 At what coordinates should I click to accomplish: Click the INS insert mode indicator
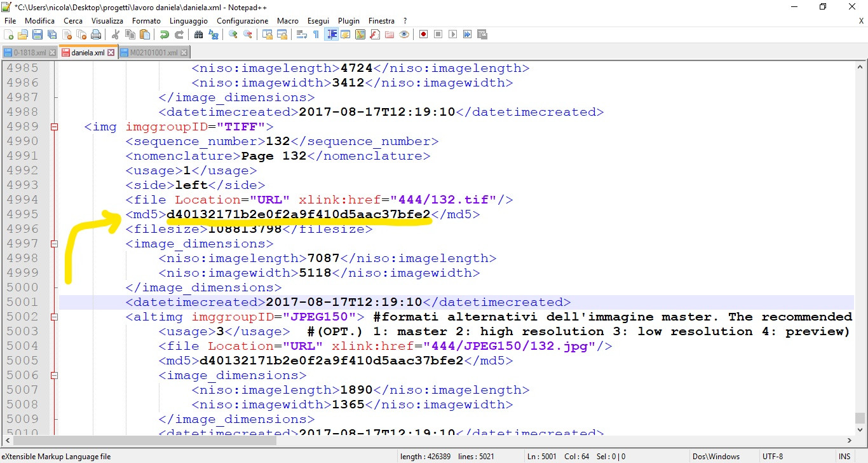coord(844,456)
